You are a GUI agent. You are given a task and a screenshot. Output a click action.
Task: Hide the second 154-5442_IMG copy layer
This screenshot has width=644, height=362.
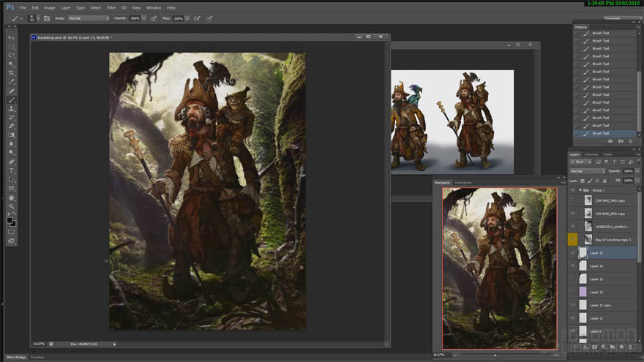click(572, 214)
